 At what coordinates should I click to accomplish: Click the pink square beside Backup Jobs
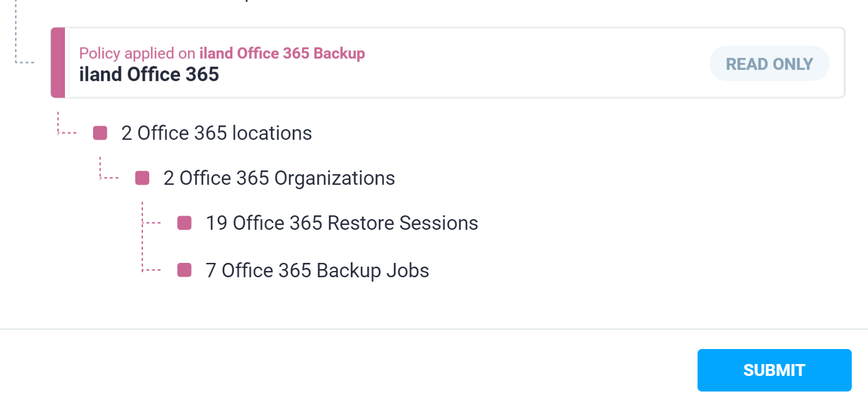click(x=184, y=270)
